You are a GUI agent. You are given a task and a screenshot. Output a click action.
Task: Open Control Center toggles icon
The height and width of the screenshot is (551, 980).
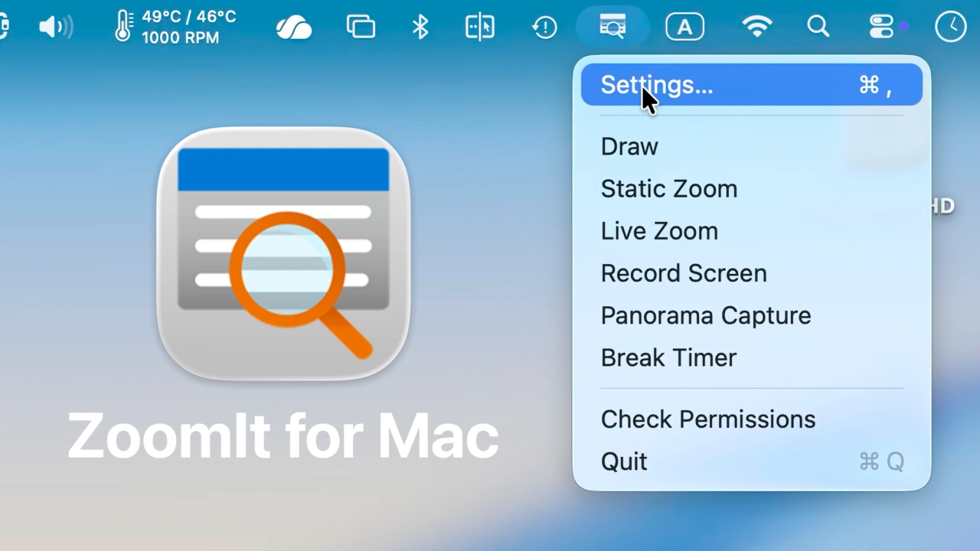[882, 27]
